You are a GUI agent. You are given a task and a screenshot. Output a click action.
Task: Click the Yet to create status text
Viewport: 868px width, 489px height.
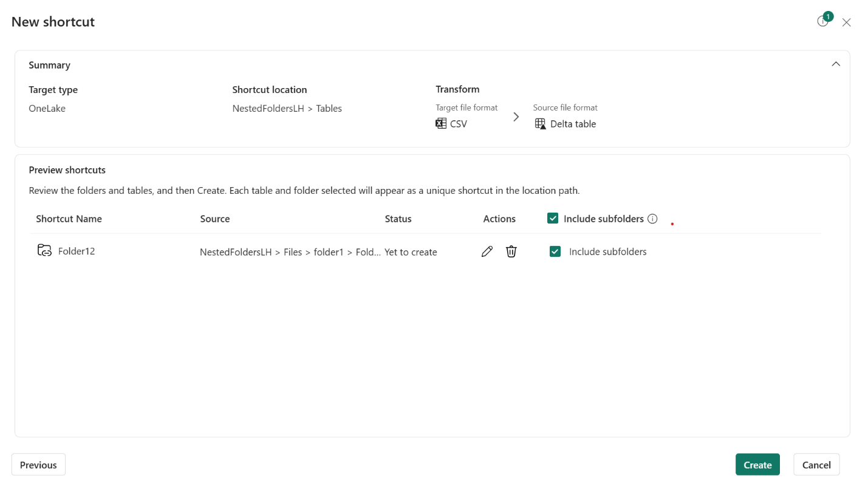pos(411,251)
